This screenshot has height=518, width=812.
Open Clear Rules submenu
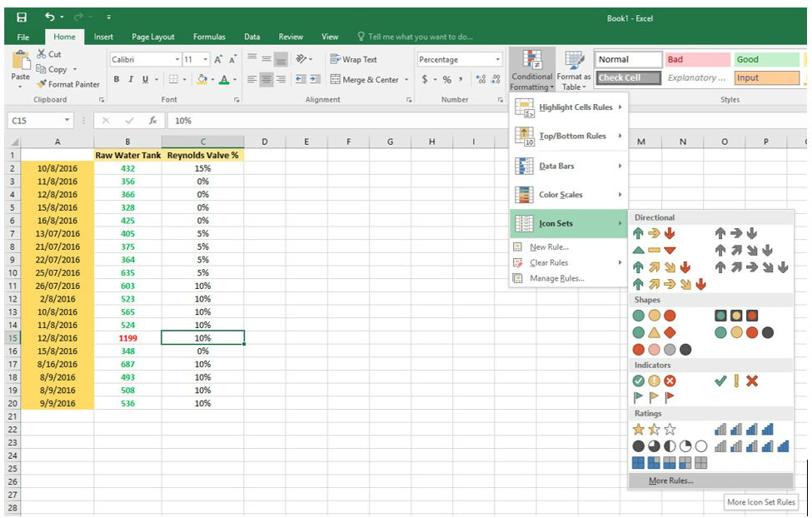coord(569,262)
